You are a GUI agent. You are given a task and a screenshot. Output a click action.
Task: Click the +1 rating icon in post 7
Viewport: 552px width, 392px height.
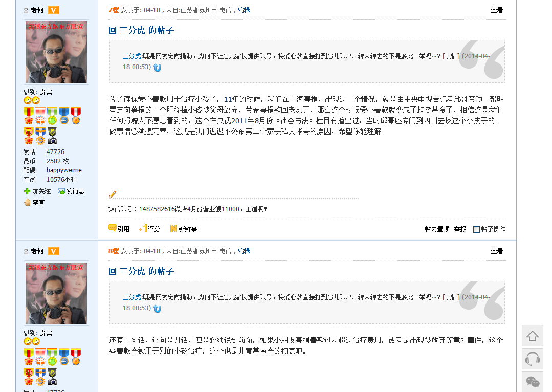click(x=143, y=228)
